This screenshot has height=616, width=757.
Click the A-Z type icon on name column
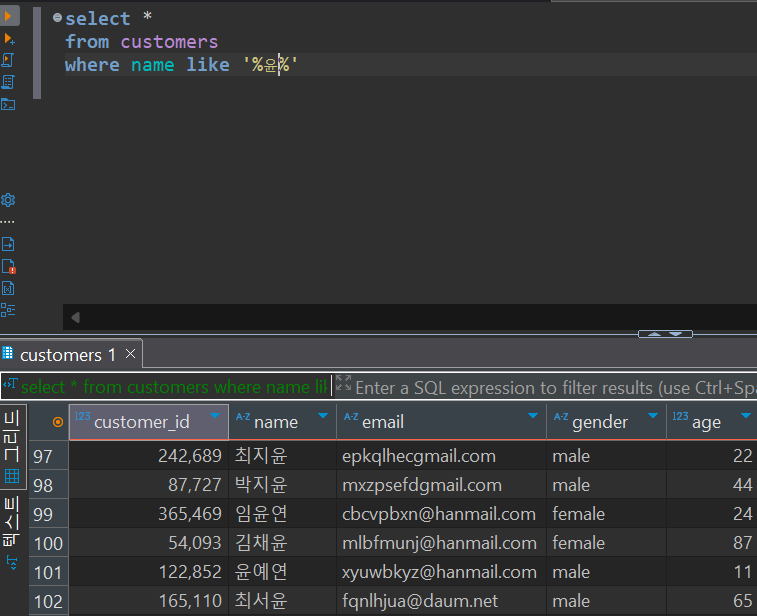pyautogui.click(x=243, y=416)
